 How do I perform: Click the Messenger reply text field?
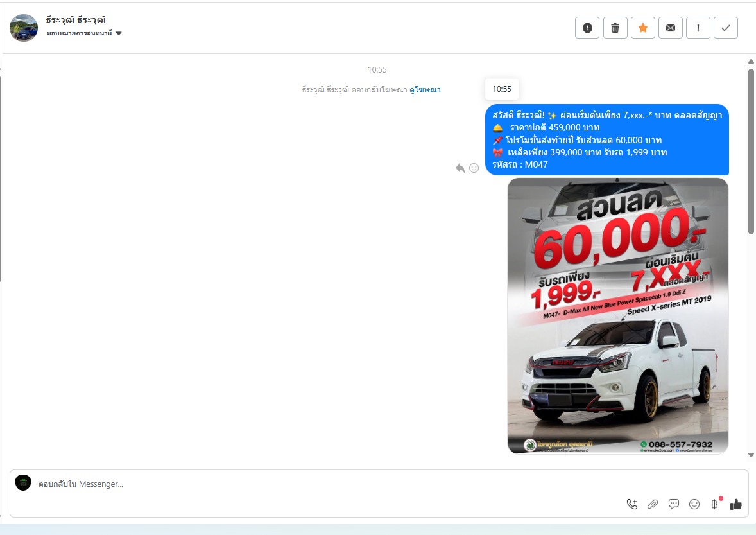click(x=321, y=484)
